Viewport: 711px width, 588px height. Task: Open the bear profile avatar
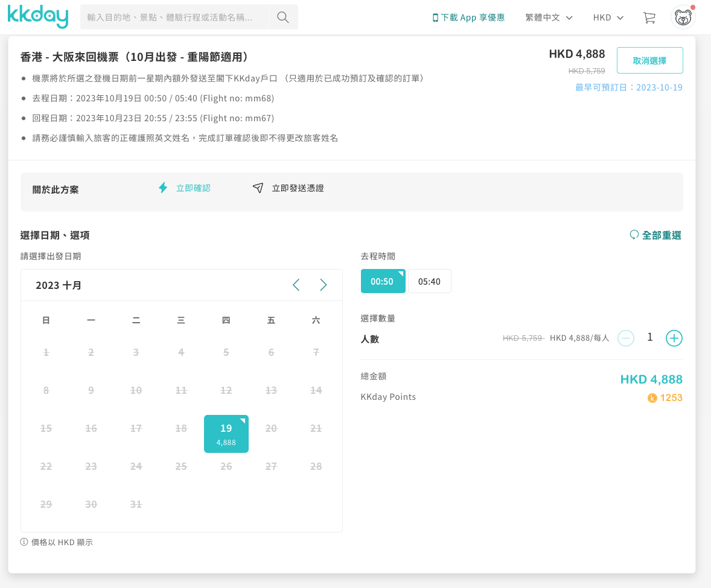coord(683,17)
